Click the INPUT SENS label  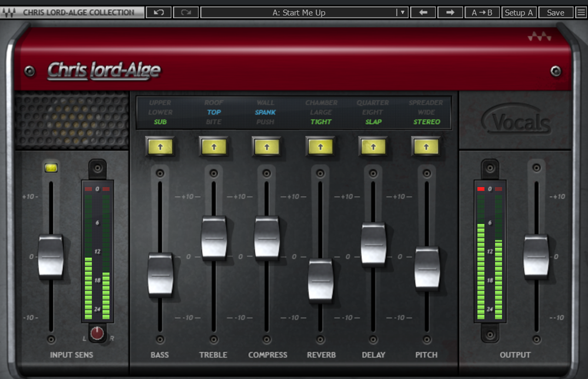coord(71,355)
